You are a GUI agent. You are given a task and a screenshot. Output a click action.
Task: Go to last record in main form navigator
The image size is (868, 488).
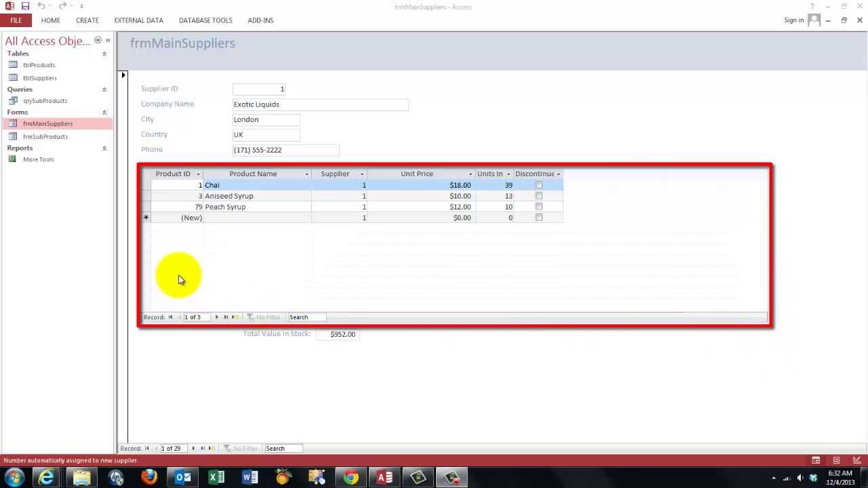click(202, 449)
